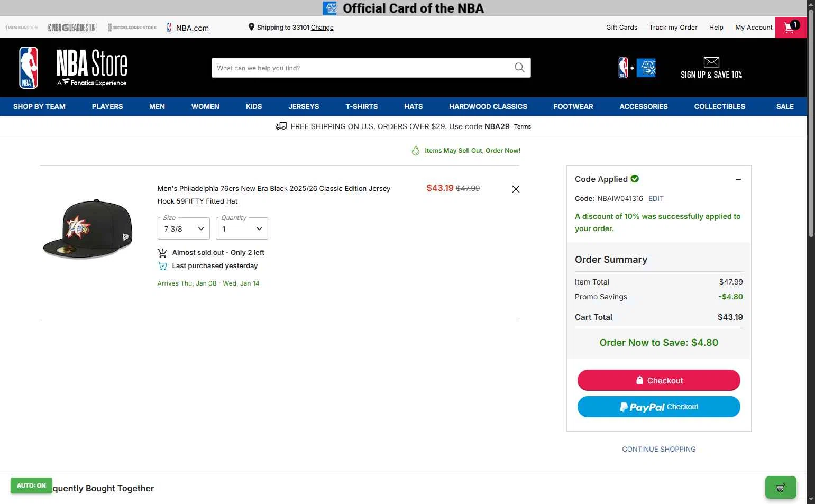Click the Promo Savings -$4.80 value
This screenshot has width=815, height=504.
click(x=730, y=297)
